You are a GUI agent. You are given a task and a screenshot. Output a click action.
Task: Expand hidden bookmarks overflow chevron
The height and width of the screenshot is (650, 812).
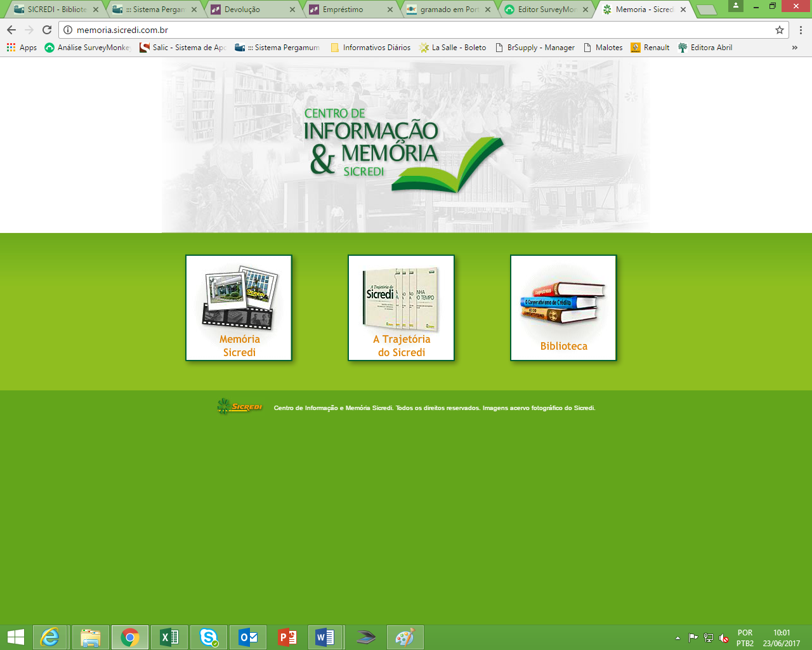point(794,48)
